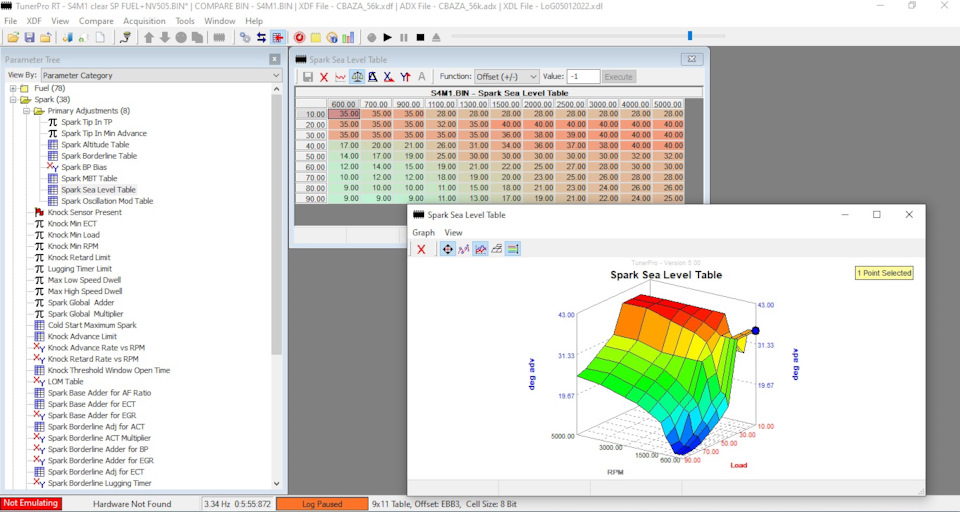Click the Y-axis red arrow icon in table toolbar
Screen dimensions: 960x512
tap(405, 77)
